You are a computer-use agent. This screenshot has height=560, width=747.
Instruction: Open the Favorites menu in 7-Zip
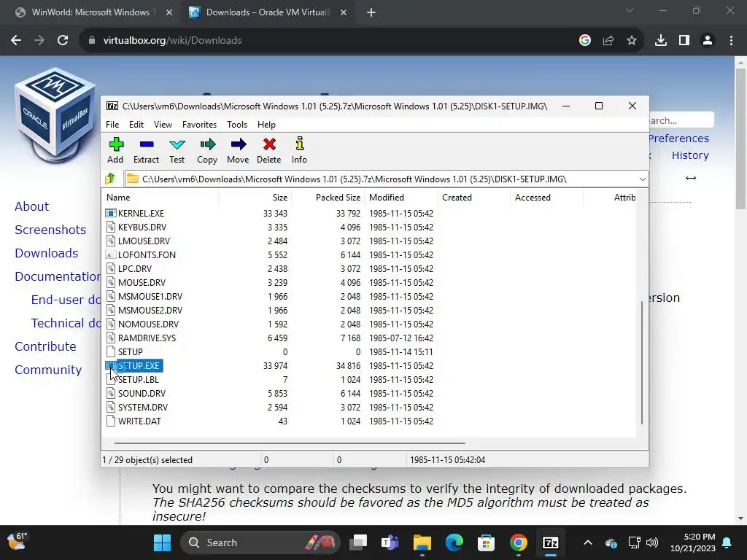tap(199, 124)
